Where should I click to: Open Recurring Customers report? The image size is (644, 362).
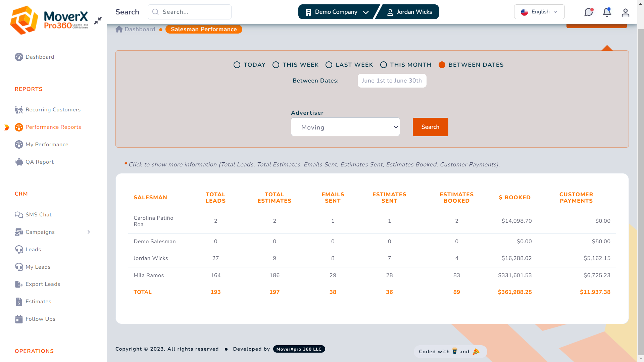53,109
